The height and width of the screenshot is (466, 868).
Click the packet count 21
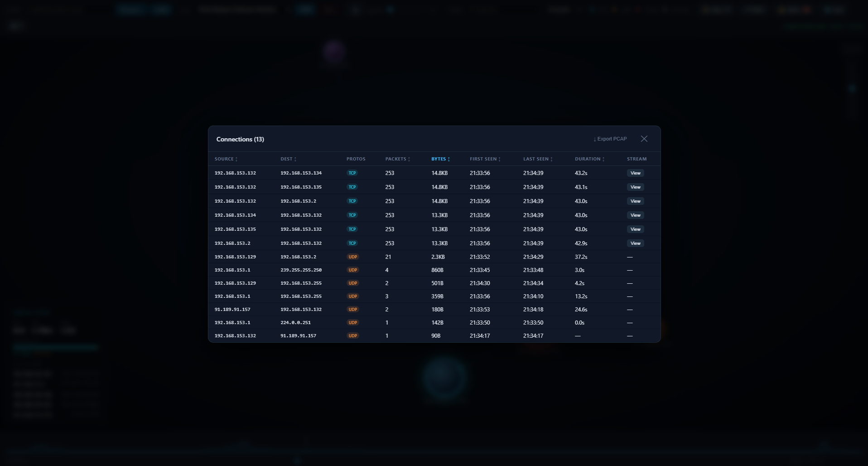pyautogui.click(x=388, y=257)
